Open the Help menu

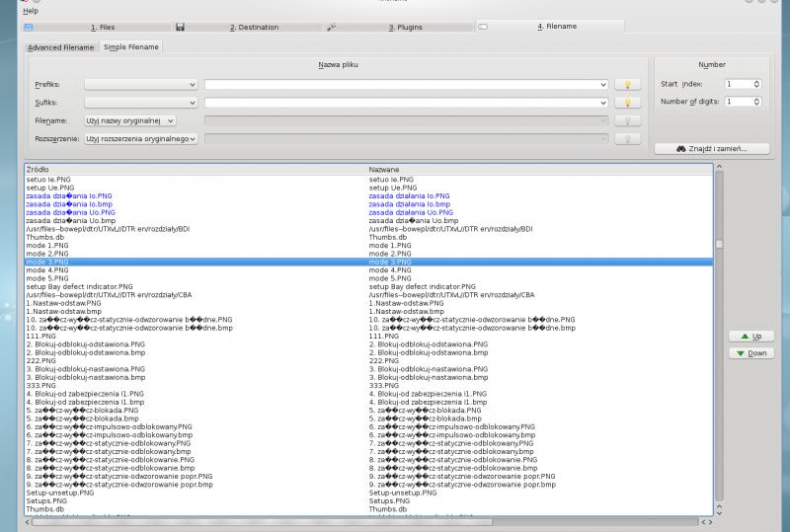pos(31,11)
